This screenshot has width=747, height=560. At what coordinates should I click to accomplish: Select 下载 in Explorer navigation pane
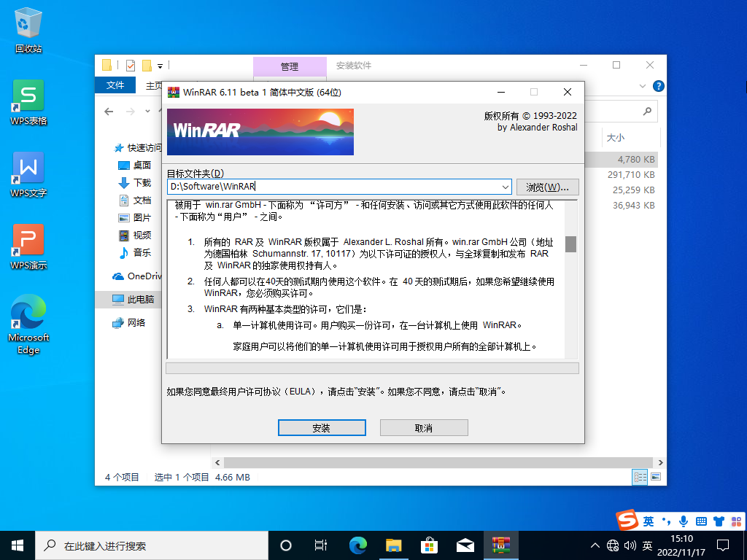pos(135,183)
